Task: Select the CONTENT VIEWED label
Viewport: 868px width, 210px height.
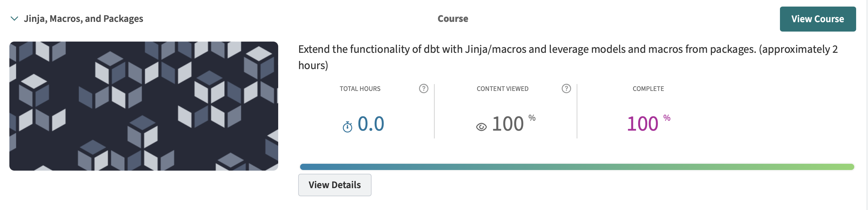Action: (502, 89)
